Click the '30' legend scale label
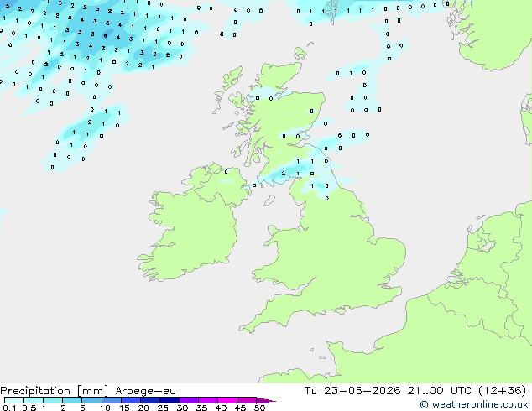Image resolution: width=532 pixels, height=411 pixels. click(x=182, y=408)
